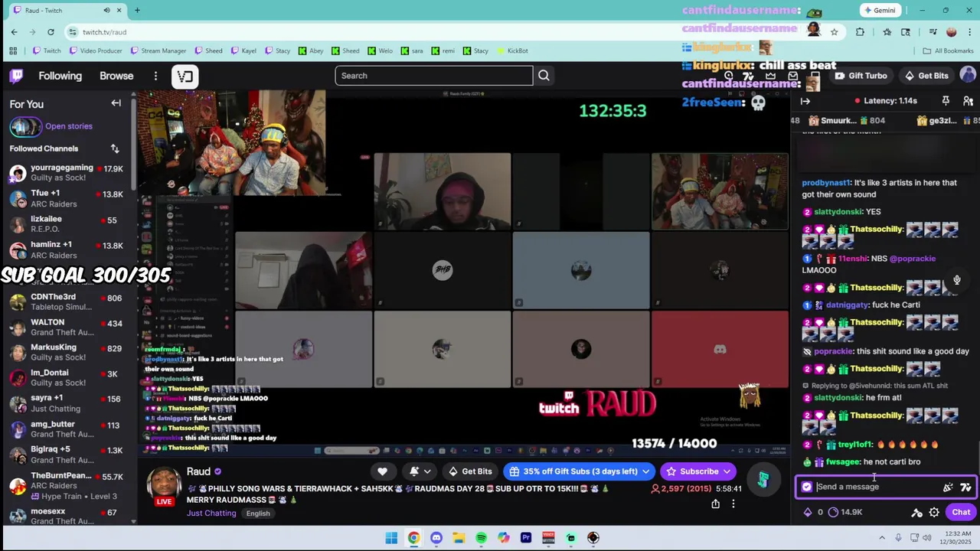Open yourragegaming channel in sidebar
The image size is (980, 551).
click(x=67, y=173)
